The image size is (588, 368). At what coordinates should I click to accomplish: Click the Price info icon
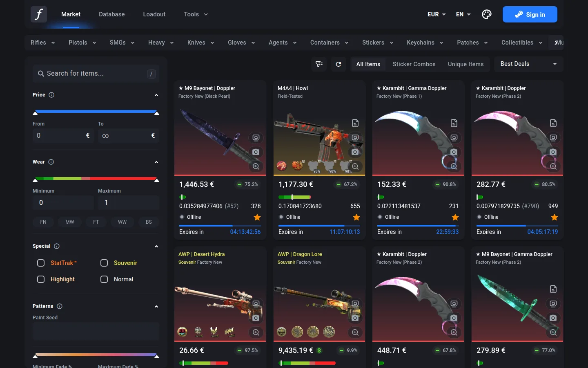[51, 95]
